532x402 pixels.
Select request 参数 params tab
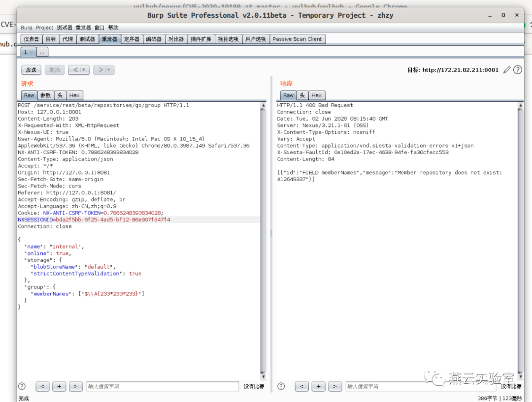tap(45, 95)
